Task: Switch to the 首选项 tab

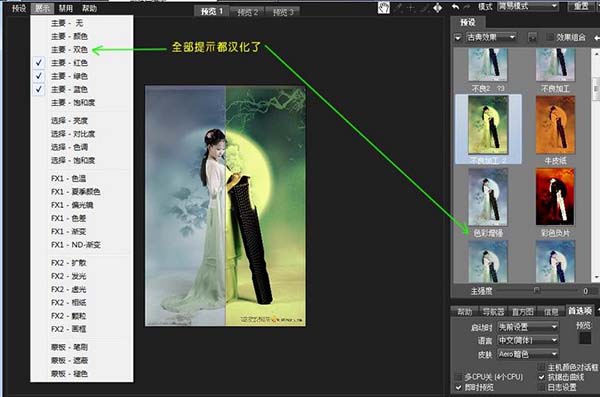Action: click(580, 311)
